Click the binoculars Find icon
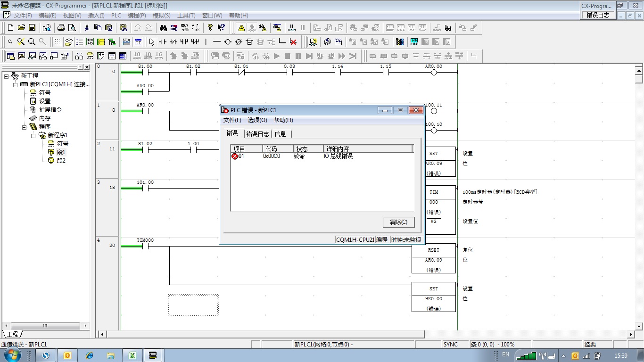This screenshot has height=362, width=644. [x=163, y=28]
